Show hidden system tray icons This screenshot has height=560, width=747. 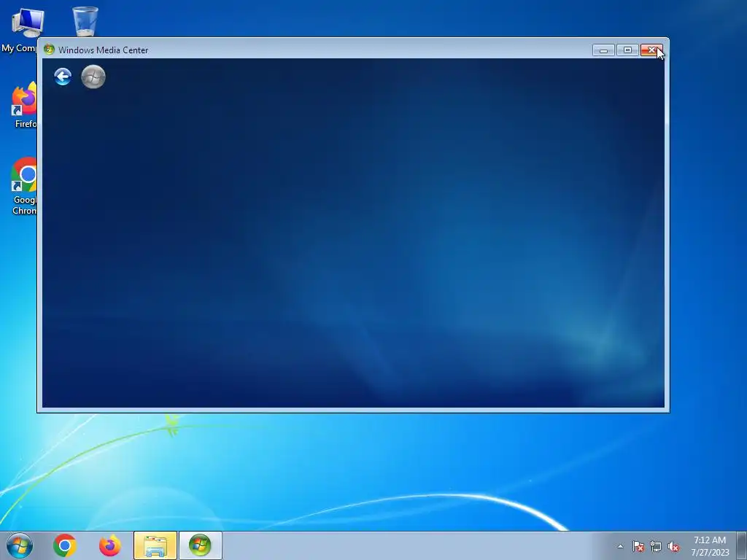click(620, 546)
